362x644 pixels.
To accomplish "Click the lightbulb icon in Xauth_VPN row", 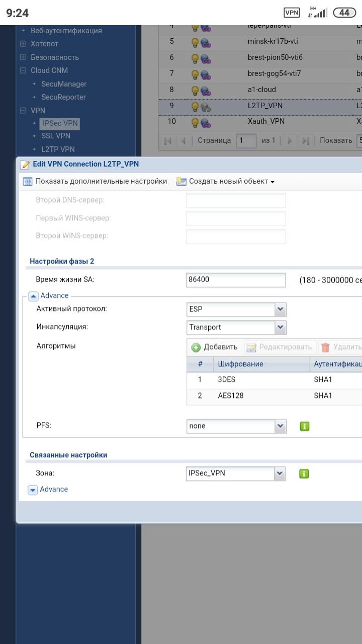I will pyautogui.click(x=195, y=122).
